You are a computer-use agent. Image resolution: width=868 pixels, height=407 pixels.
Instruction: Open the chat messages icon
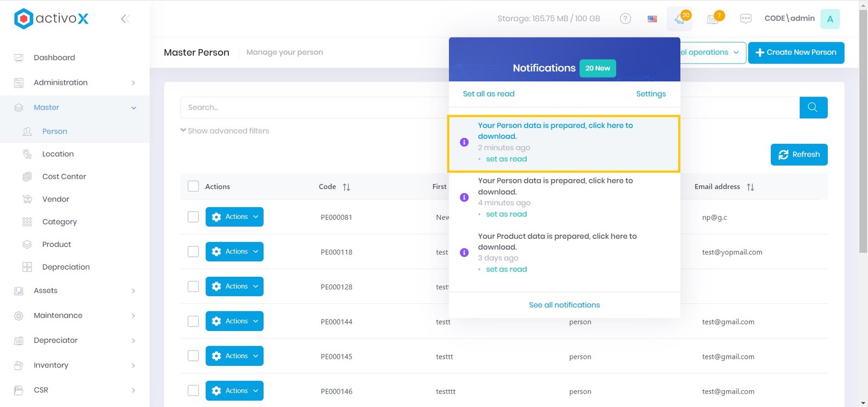pyautogui.click(x=745, y=19)
